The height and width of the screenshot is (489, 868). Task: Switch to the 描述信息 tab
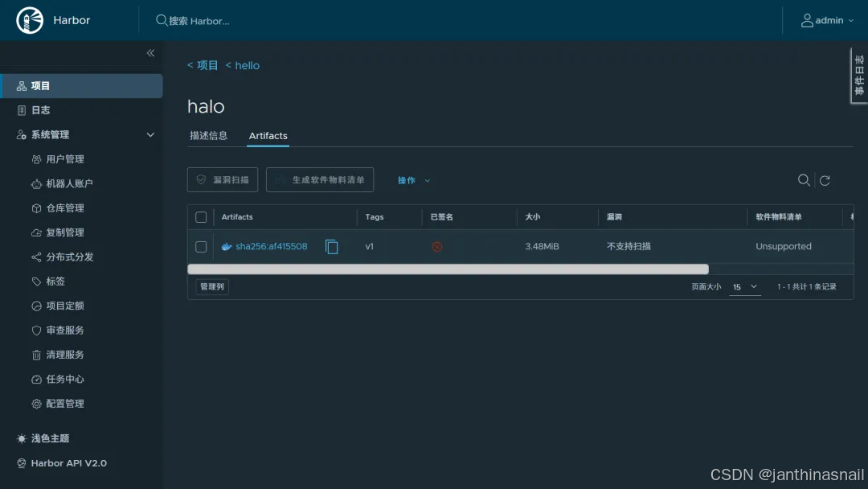click(x=209, y=136)
